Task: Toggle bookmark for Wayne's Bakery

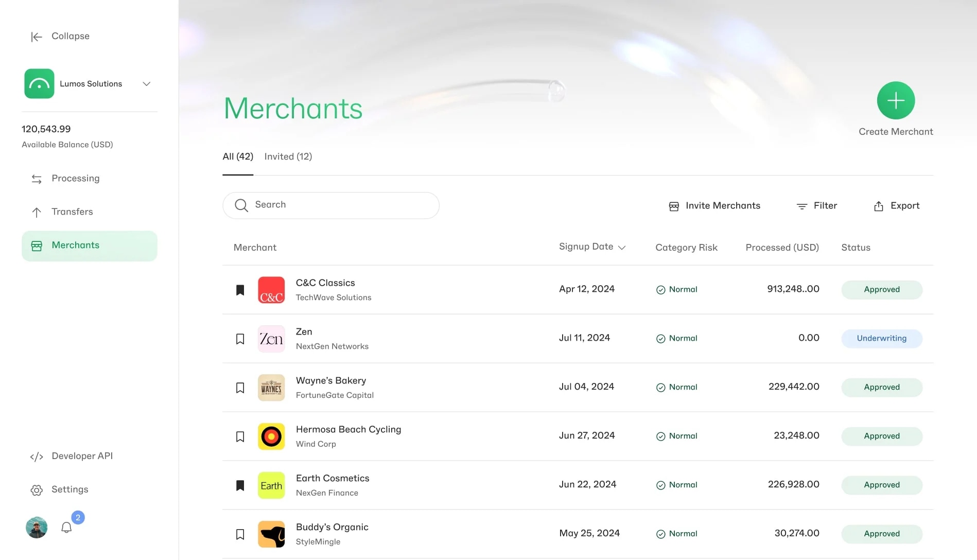Action: pyautogui.click(x=240, y=388)
